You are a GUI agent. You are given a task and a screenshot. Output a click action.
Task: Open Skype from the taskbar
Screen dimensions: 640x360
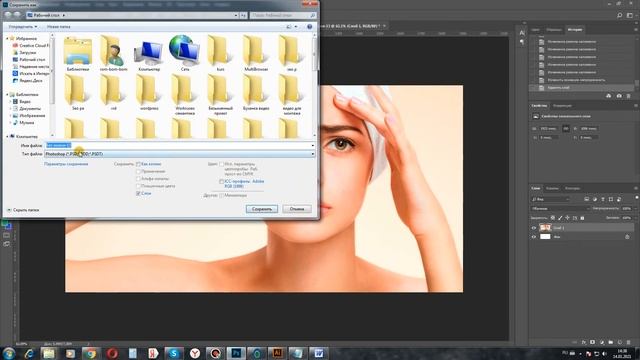[174, 353]
